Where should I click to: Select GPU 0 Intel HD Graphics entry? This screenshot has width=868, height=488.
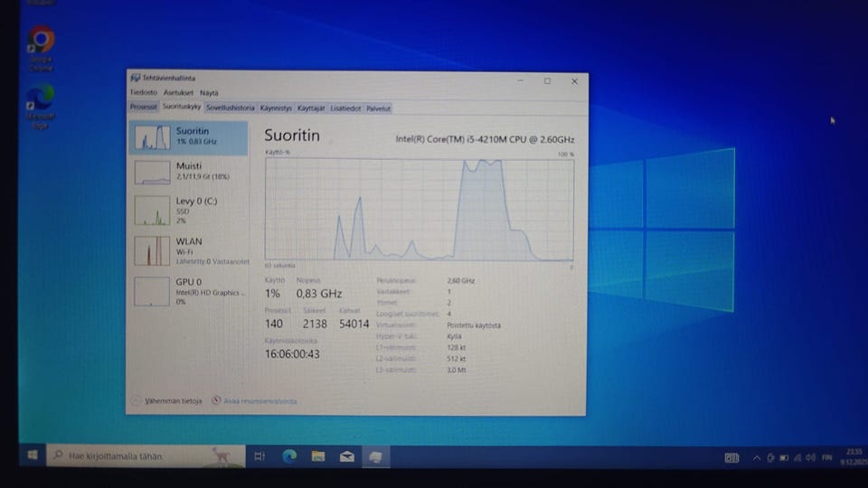(x=189, y=291)
